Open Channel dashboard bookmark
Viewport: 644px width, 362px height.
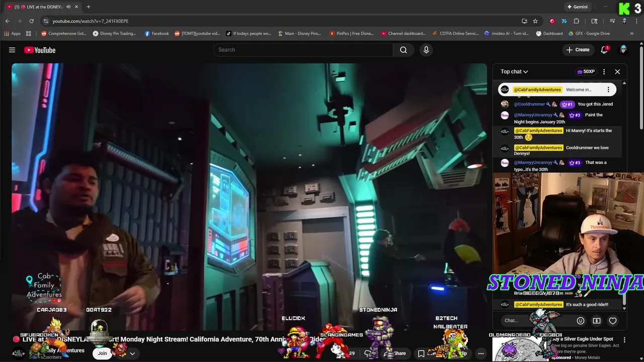(x=404, y=34)
